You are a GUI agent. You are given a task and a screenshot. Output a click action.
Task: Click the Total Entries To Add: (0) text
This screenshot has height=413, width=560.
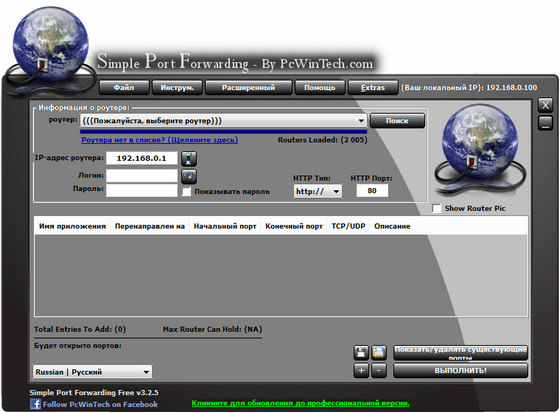(80, 329)
